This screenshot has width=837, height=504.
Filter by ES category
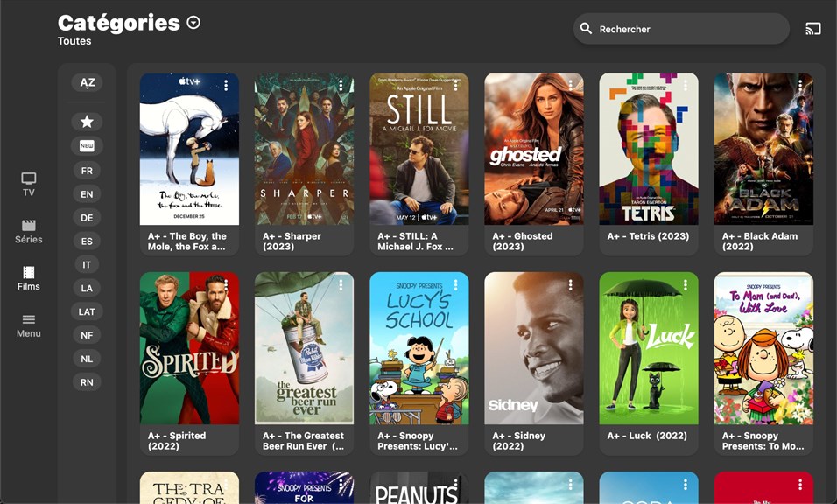point(87,241)
